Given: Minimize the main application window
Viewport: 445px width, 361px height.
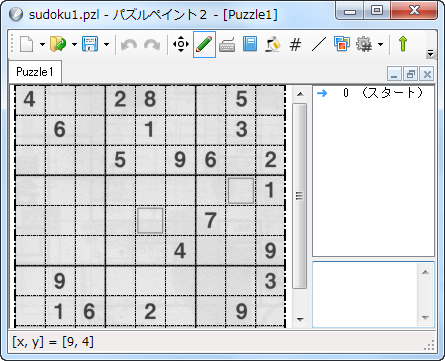Looking at the screenshot, I should 350,10.
